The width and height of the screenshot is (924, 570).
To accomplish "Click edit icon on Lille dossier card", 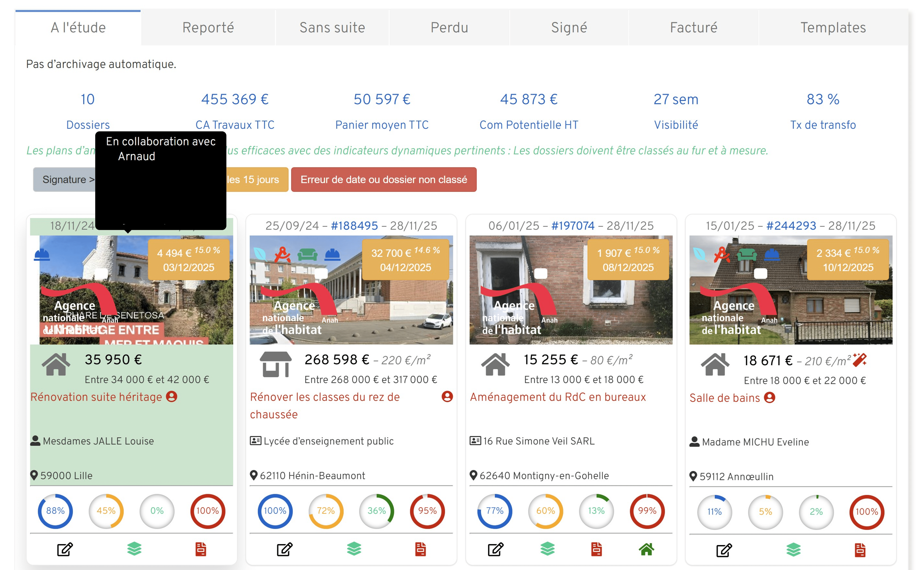I will (65, 549).
